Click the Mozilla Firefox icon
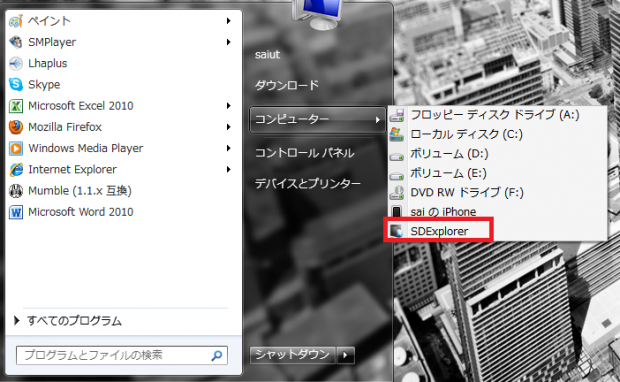This screenshot has height=382, width=620. [16, 127]
